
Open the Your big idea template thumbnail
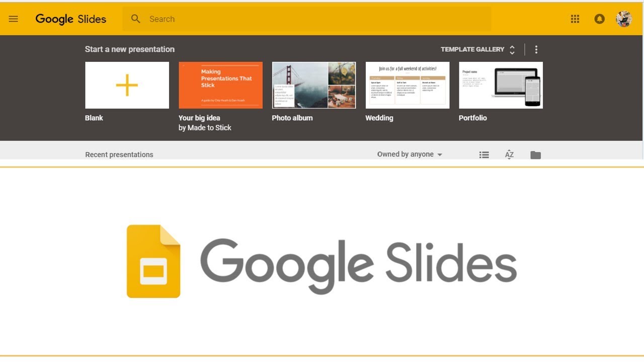click(x=220, y=85)
